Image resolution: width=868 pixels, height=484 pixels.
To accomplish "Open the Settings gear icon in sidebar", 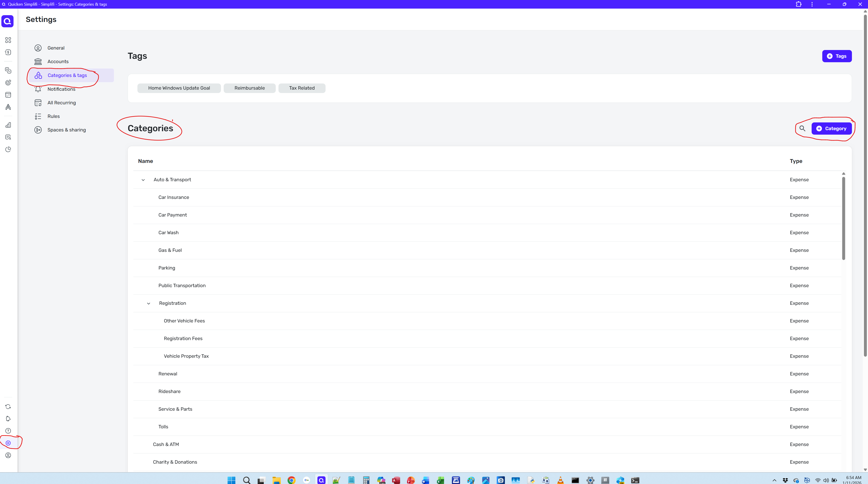I will click(8, 443).
